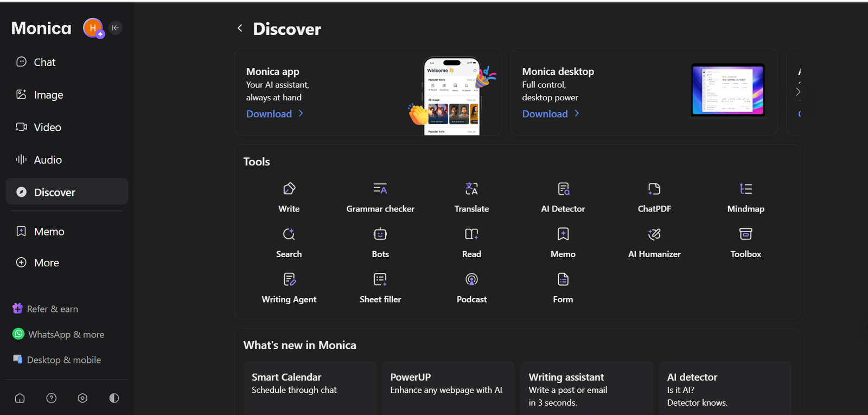868x415 pixels.
Task: Click the Monica logo text
Action: (x=41, y=28)
